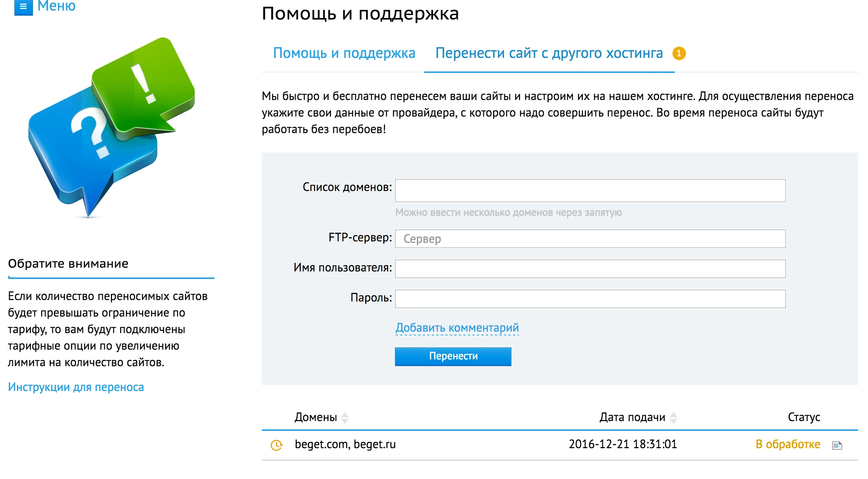Select the beget.com, beget.ru table row

pyautogui.click(x=345, y=444)
